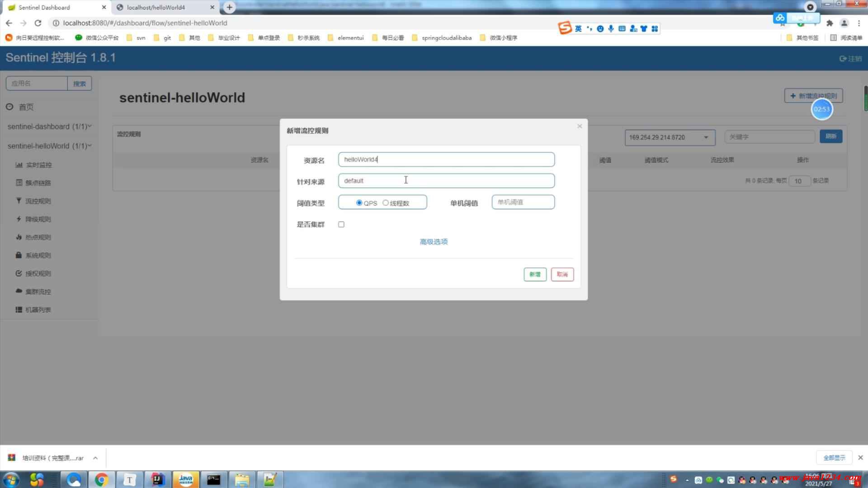Open the elementui bookmark folder

pos(346,38)
